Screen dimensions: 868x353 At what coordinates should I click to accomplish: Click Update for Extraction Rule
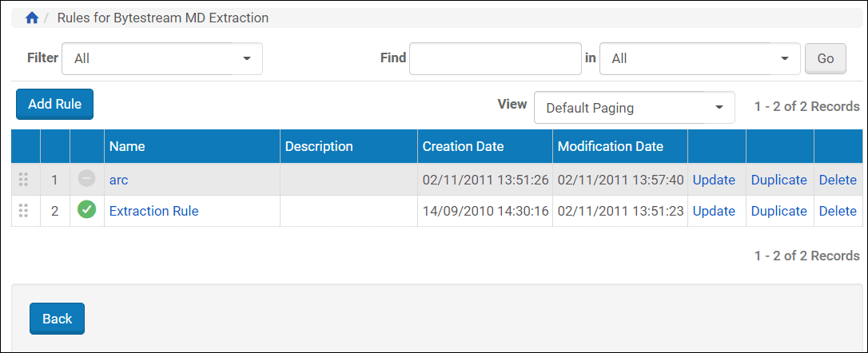click(714, 211)
